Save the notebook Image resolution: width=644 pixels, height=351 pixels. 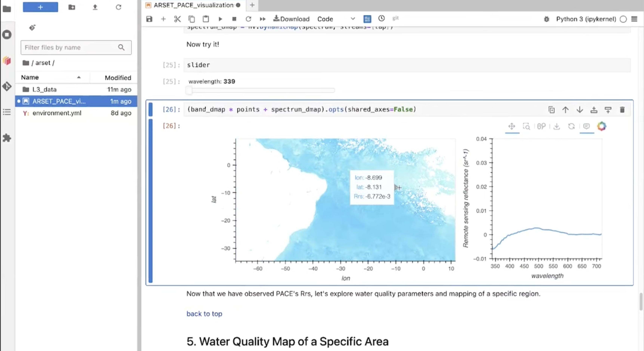[x=149, y=19]
